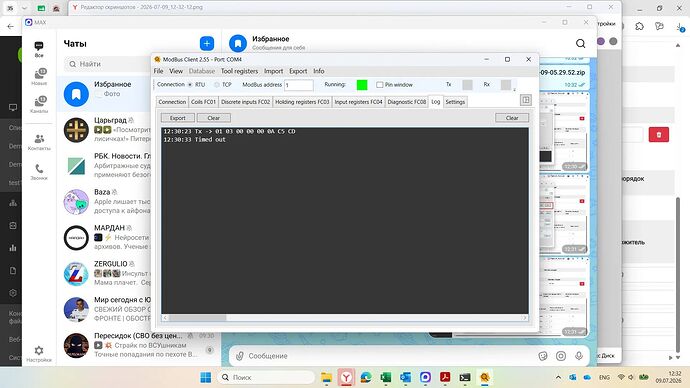Click the ModBus Client taskbar icon
690x388 pixels.
[x=484, y=377]
